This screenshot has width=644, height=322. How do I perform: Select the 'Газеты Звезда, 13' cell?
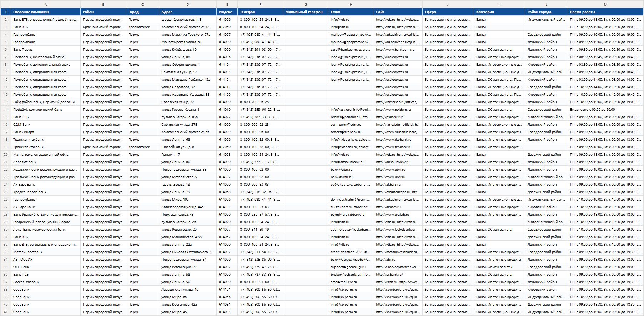(x=188, y=185)
